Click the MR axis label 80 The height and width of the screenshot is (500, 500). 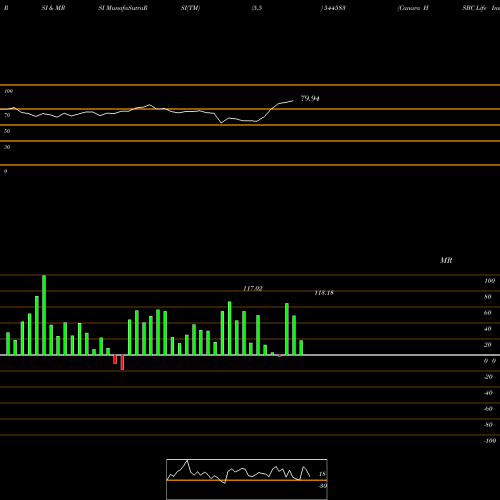tap(488, 297)
